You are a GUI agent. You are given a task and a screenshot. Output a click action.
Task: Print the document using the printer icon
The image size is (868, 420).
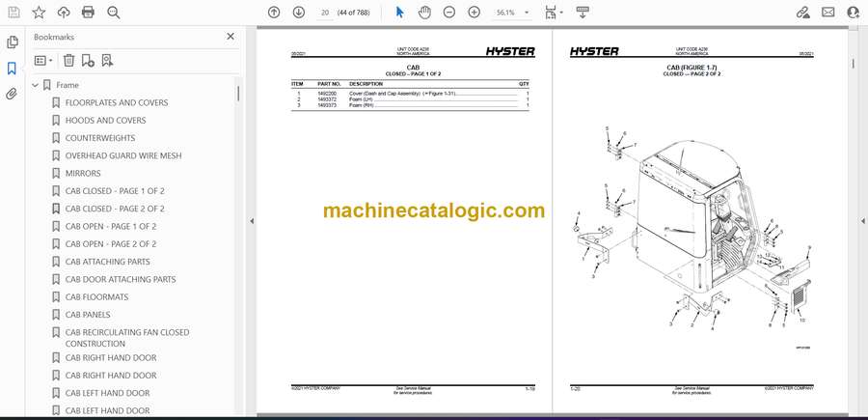pos(88,13)
